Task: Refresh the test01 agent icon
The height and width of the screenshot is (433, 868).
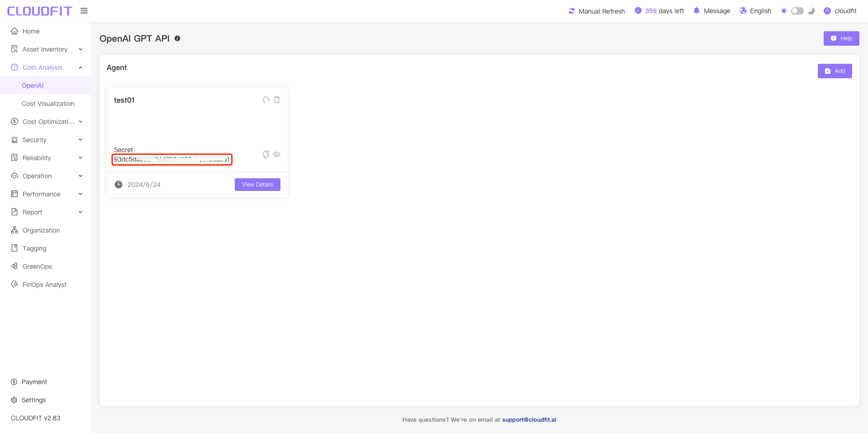Action: tap(266, 100)
